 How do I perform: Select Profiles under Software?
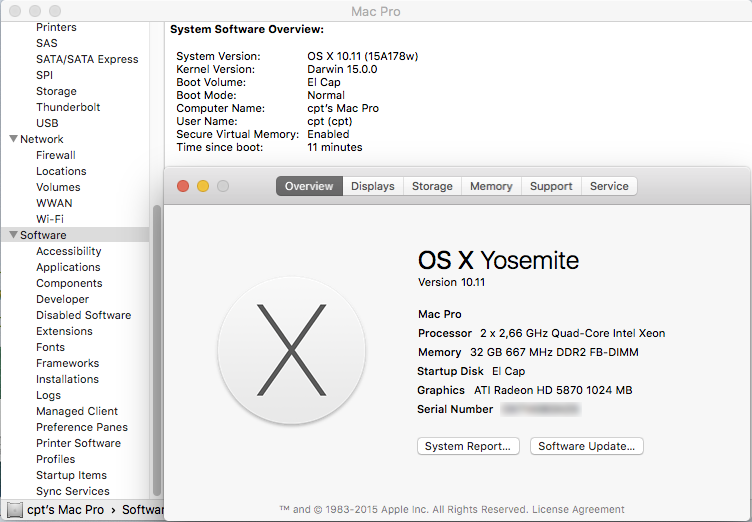tap(56, 459)
